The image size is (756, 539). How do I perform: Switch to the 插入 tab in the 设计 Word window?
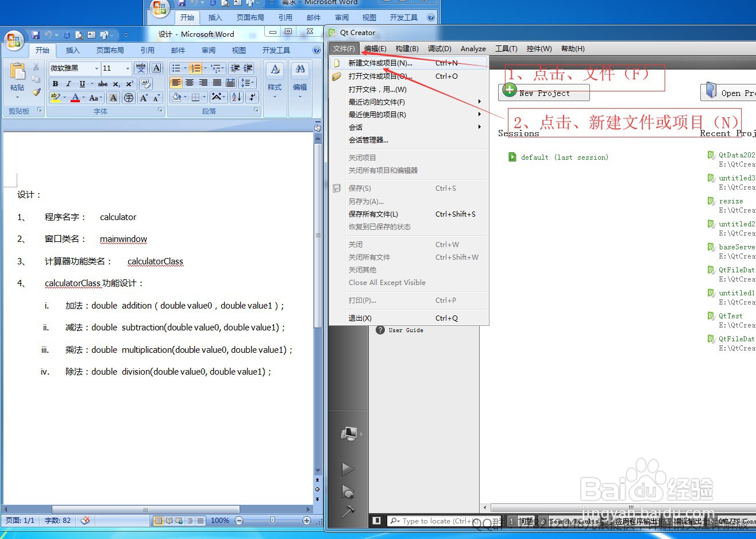click(72, 51)
